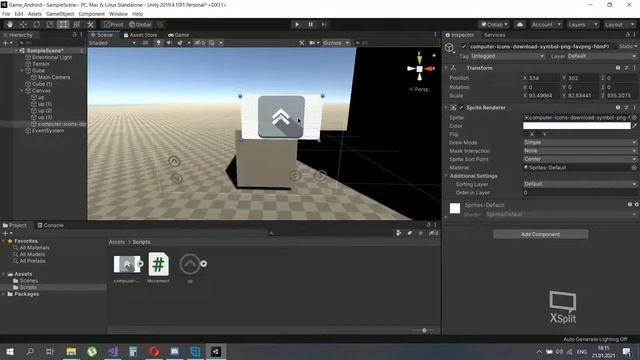Open Transform component preset icon
Screen dimensions: 640x360
coord(626,68)
